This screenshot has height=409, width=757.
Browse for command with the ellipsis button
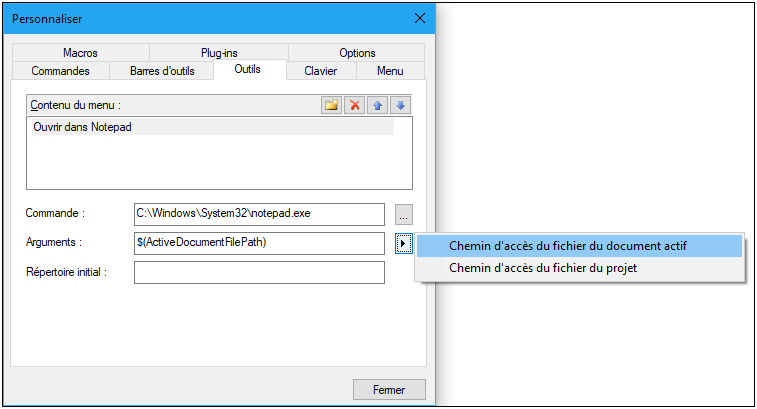(403, 214)
